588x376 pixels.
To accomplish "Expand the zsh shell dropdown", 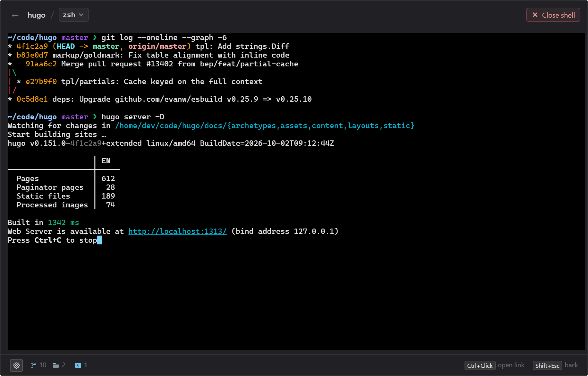I will tap(73, 15).
